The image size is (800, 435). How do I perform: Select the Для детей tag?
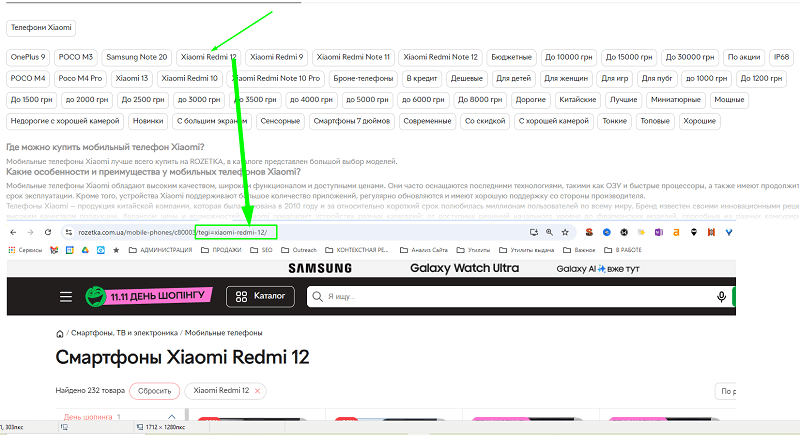(x=513, y=79)
